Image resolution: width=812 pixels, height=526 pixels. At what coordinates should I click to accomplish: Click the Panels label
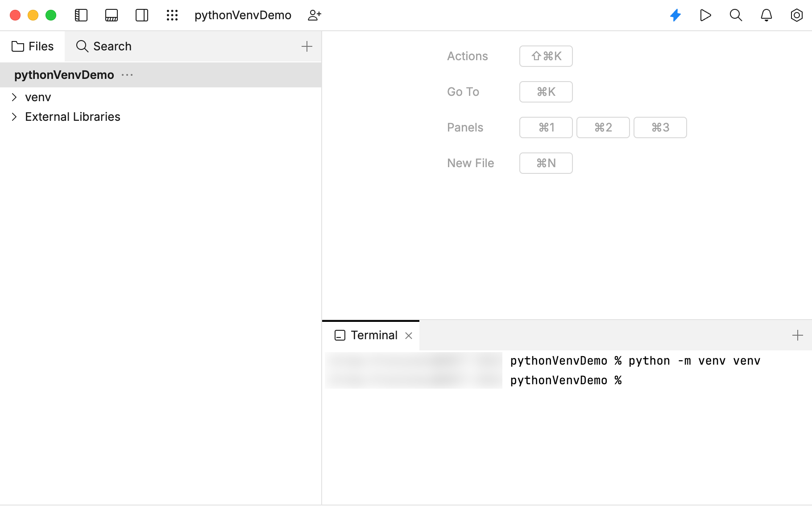coord(465,127)
